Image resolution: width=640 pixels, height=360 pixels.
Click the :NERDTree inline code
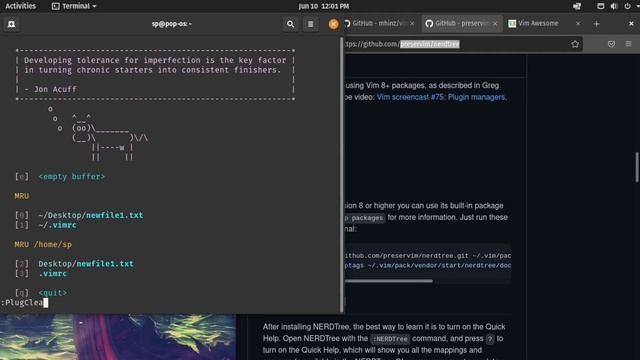(390, 339)
